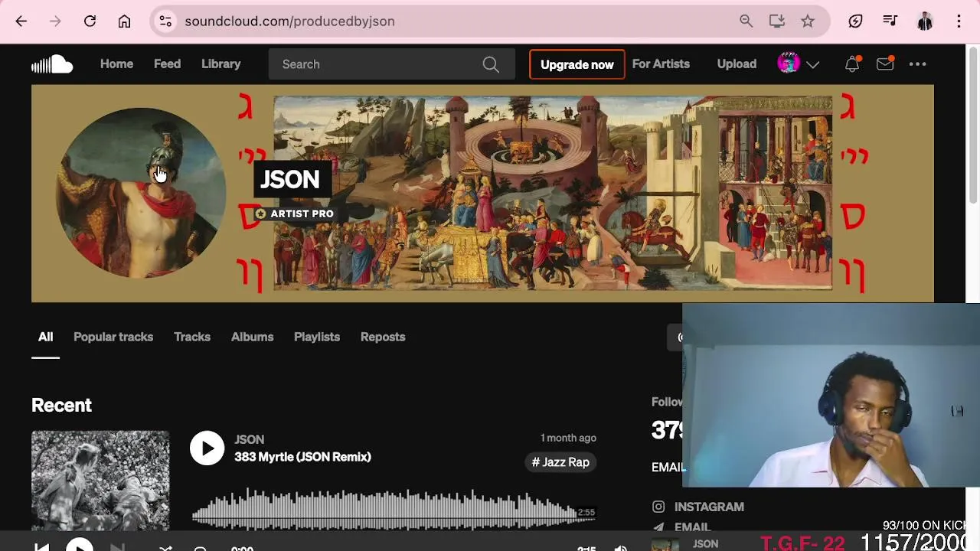Switch to the Playlists tab
The image size is (980, 551).
click(x=317, y=337)
